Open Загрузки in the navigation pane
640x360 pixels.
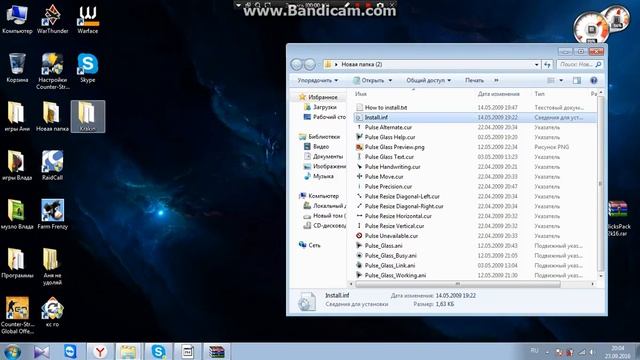pyautogui.click(x=324, y=107)
